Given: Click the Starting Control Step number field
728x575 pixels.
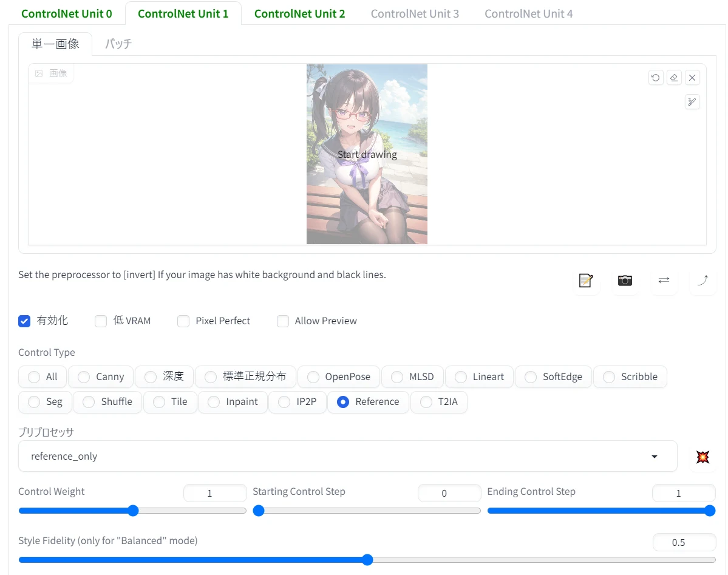Looking at the screenshot, I should (449, 493).
